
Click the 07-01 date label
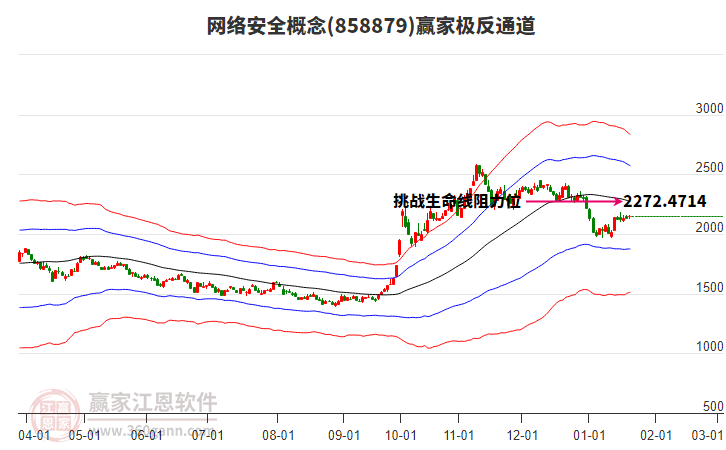coord(207,436)
